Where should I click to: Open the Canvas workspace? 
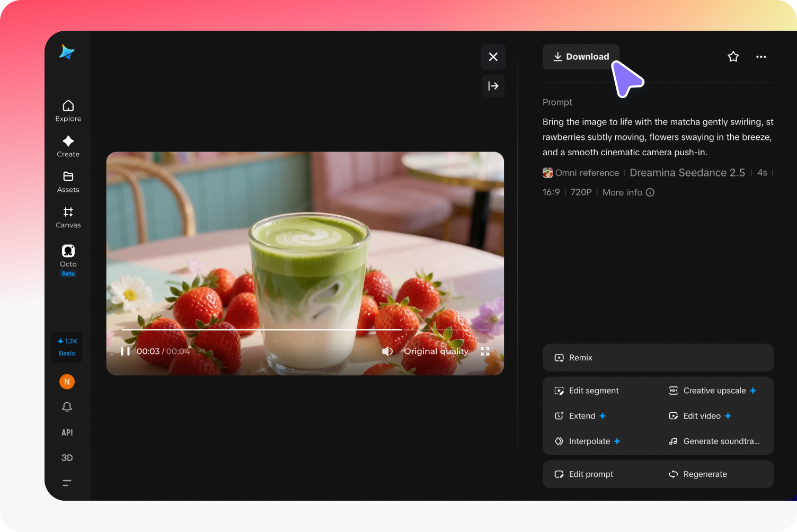68,217
